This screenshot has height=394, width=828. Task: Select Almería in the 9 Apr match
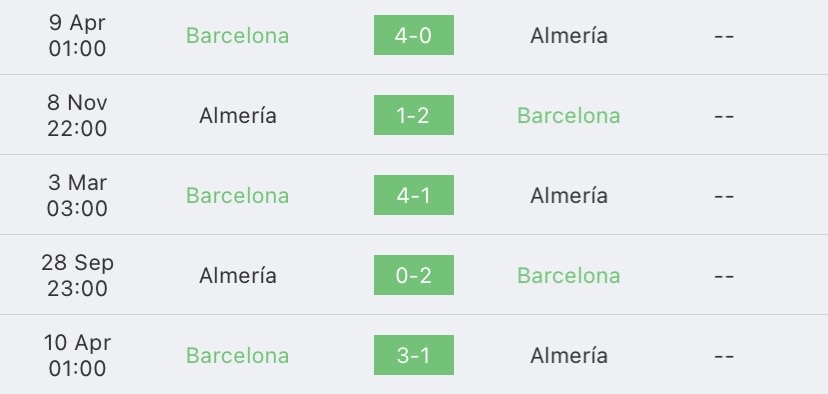(x=569, y=36)
